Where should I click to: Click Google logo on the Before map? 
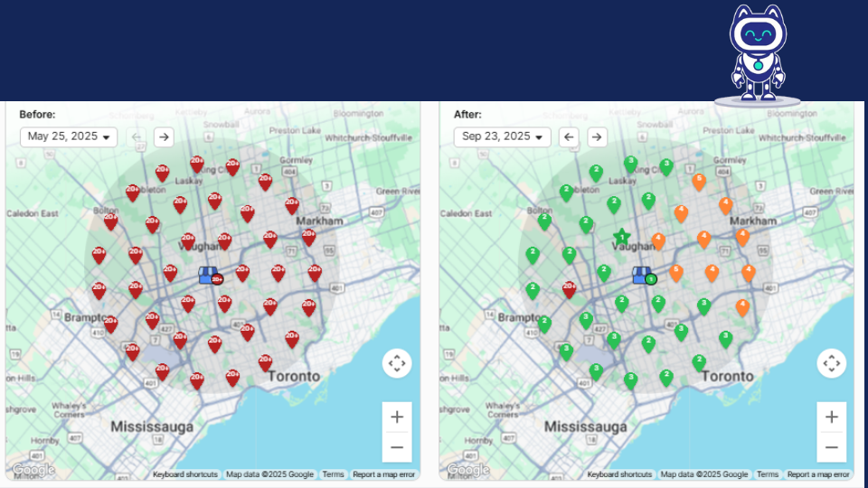[33, 470]
